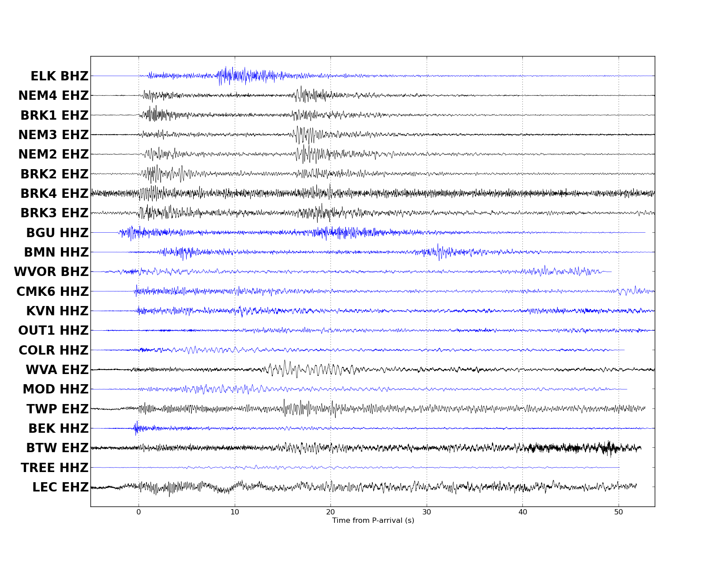Select the LEC EHZ trace label
The width and height of the screenshot is (728, 563).
(60, 487)
